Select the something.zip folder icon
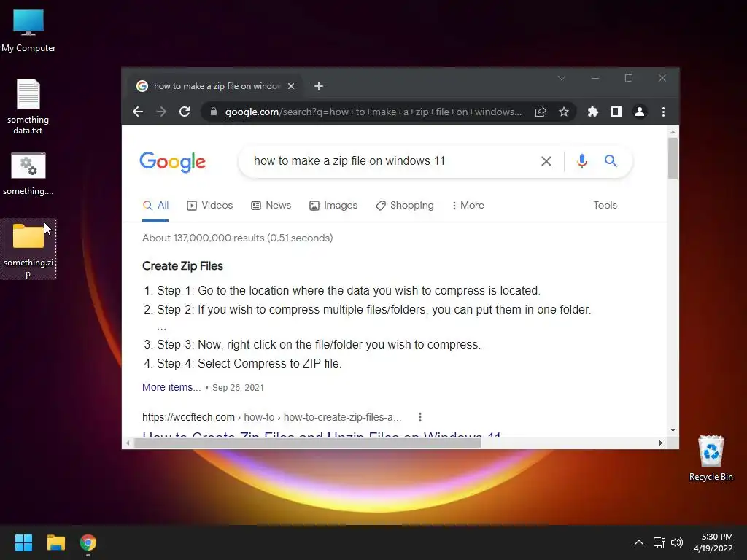747x560 pixels. (x=28, y=249)
